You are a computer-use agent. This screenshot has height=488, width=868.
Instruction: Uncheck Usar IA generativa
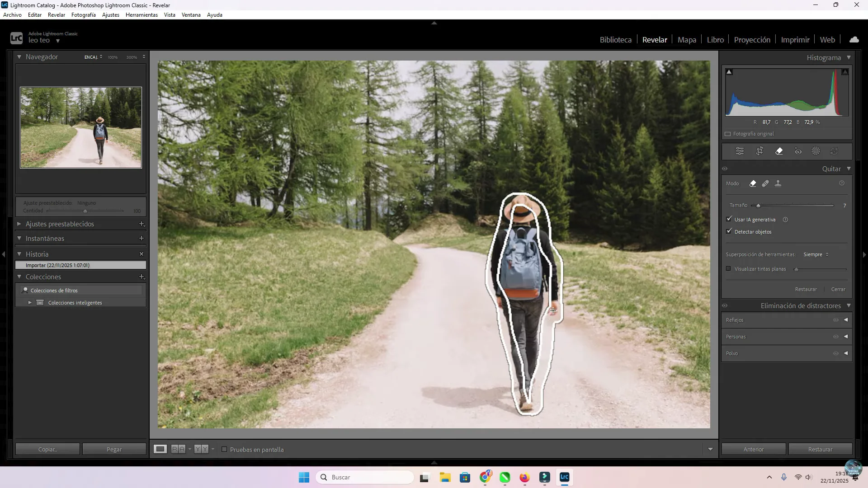(729, 219)
